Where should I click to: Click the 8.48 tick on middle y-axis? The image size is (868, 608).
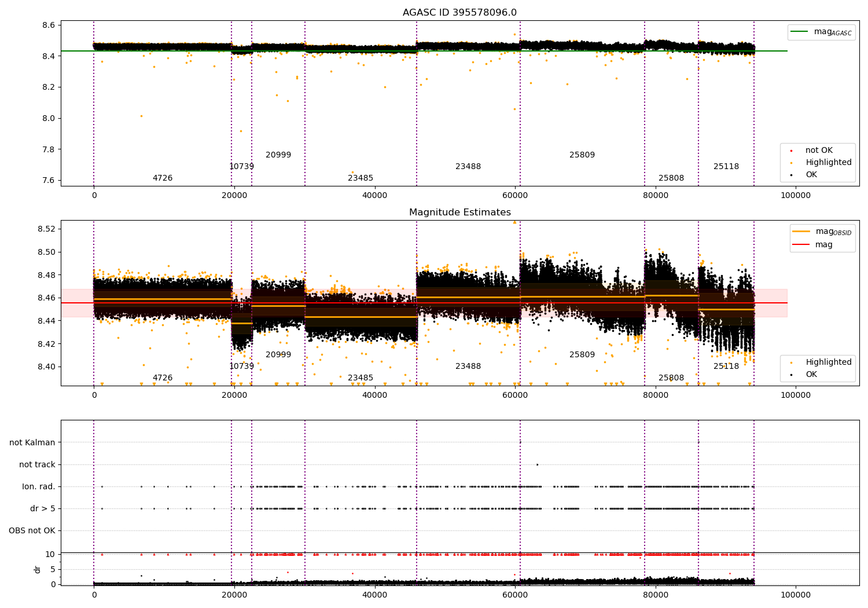click(46, 275)
